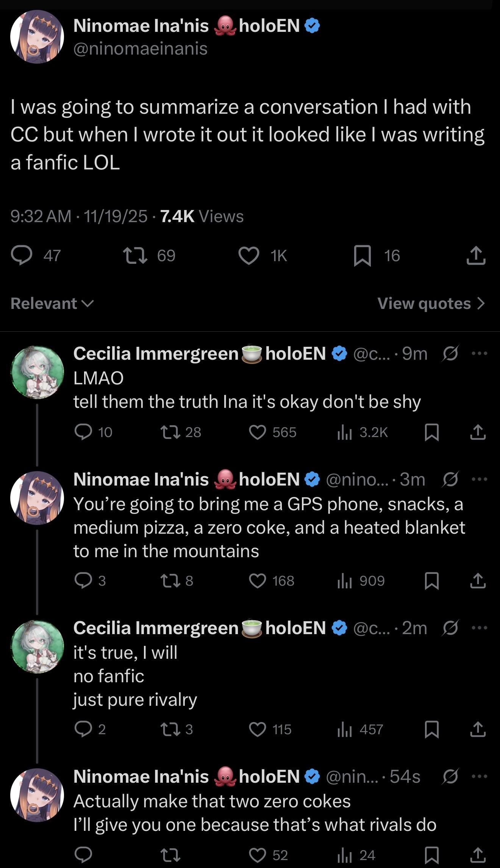Reply to the "two zero cokes" tweet
The image size is (500, 868).
point(83,855)
